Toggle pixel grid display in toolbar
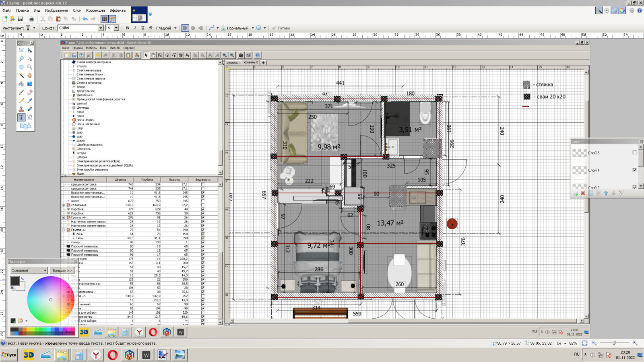 (x=104, y=19)
